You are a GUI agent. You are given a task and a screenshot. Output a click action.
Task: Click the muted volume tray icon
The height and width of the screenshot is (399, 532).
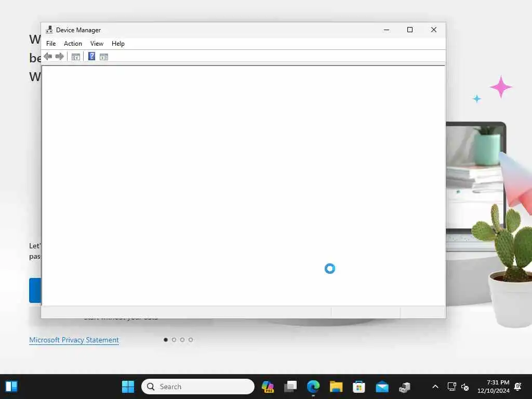pyautogui.click(x=465, y=387)
